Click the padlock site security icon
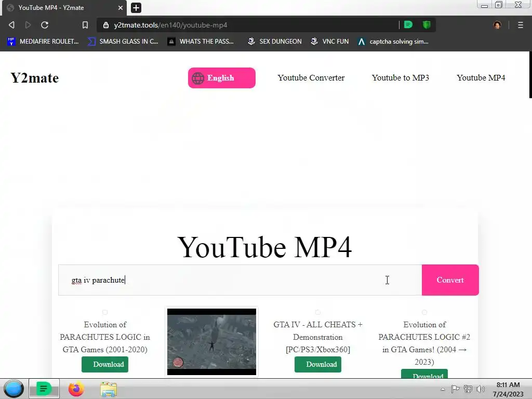 pyautogui.click(x=106, y=25)
